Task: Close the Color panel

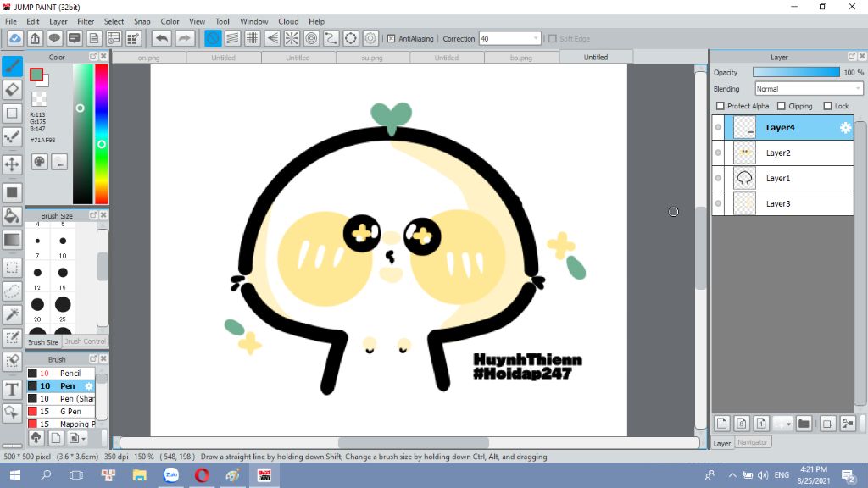Action: (x=103, y=57)
